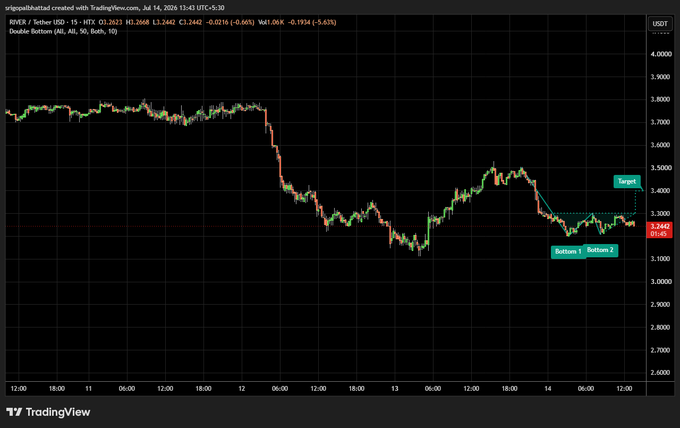Click the 2.6000 price axis label
Viewport: 680px width, 428px height.
tap(661, 372)
